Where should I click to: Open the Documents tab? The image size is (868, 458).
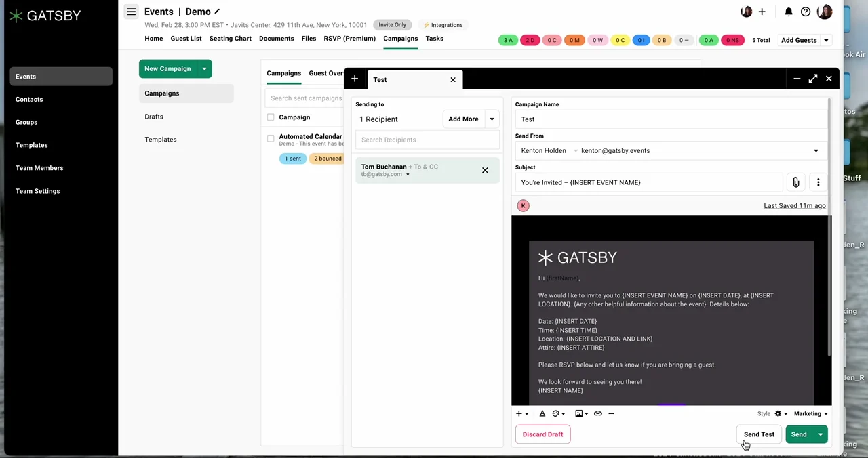tap(276, 39)
